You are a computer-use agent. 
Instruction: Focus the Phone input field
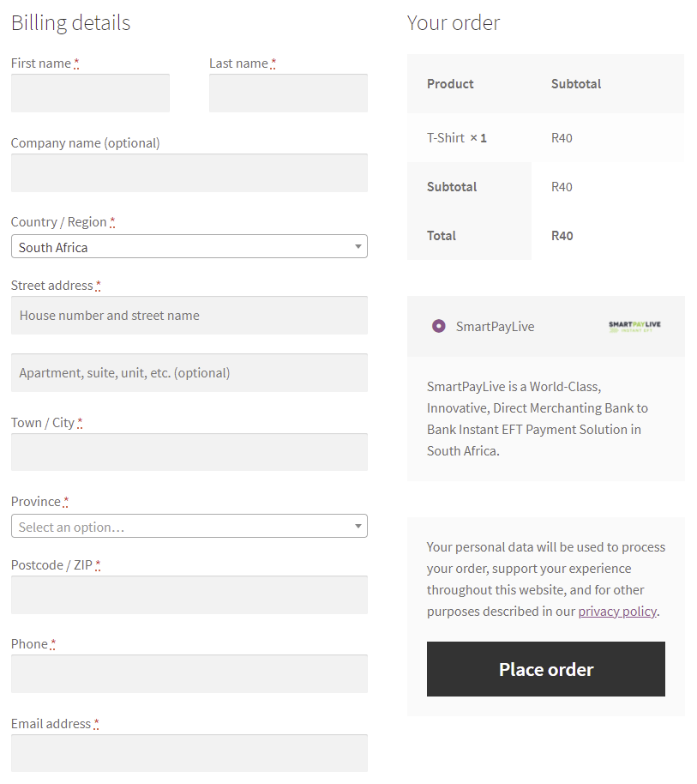tap(189, 674)
